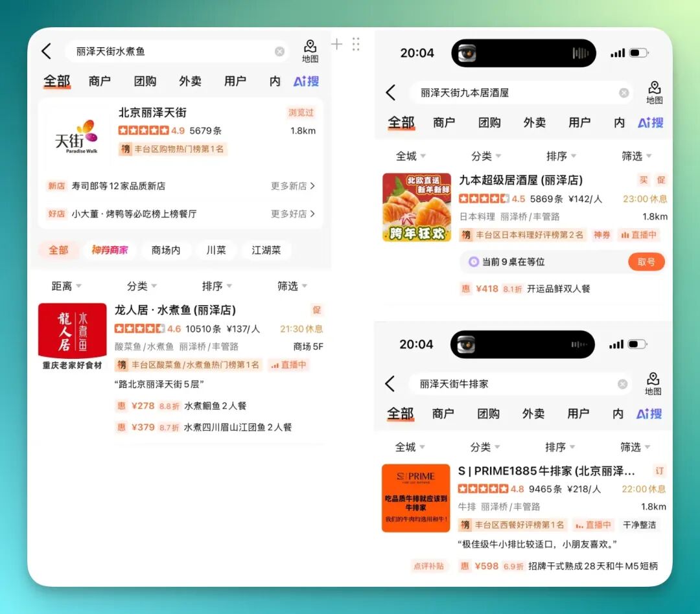
Task: Open 开运品鲜双人餐 ¥418 deal
Action: click(x=526, y=289)
